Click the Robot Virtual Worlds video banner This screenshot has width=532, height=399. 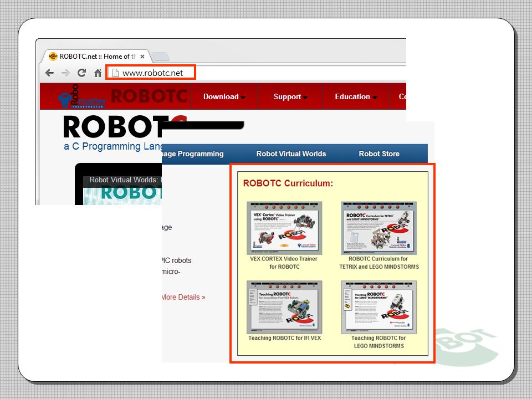tap(119, 184)
